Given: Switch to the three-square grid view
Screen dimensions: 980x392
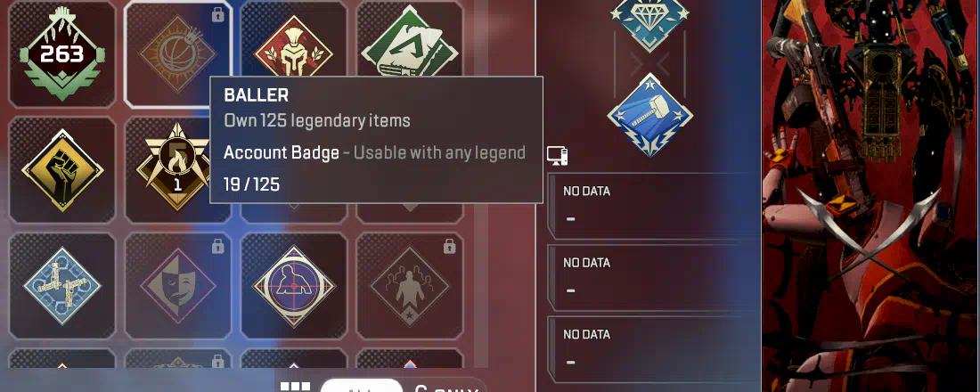Looking at the screenshot, I should [x=295, y=387].
